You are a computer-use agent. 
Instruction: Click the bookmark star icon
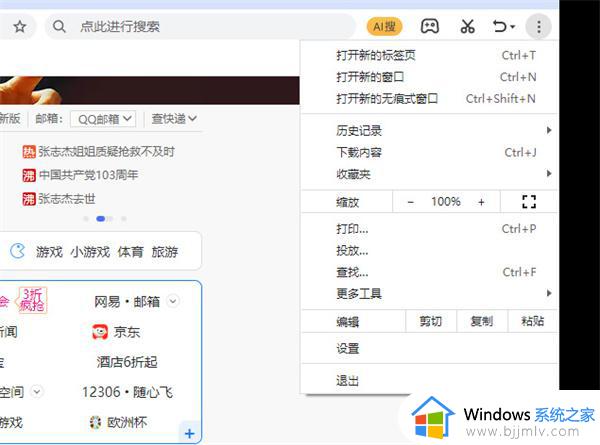click(20, 27)
